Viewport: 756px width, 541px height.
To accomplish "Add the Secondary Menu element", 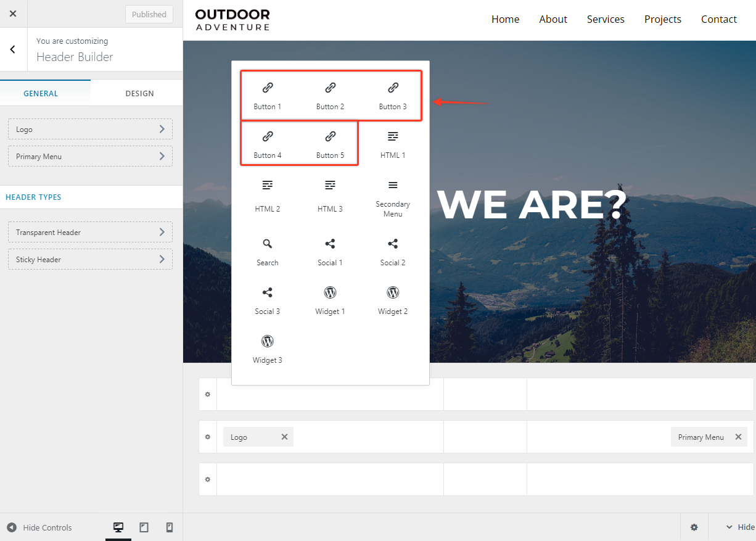I will (393, 199).
